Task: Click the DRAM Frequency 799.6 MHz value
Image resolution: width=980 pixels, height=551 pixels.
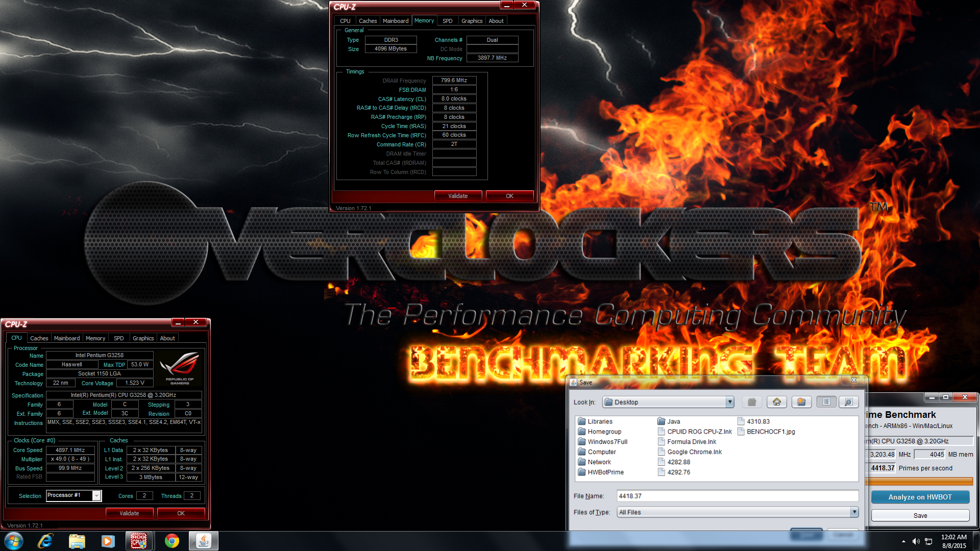Action: click(x=454, y=80)
